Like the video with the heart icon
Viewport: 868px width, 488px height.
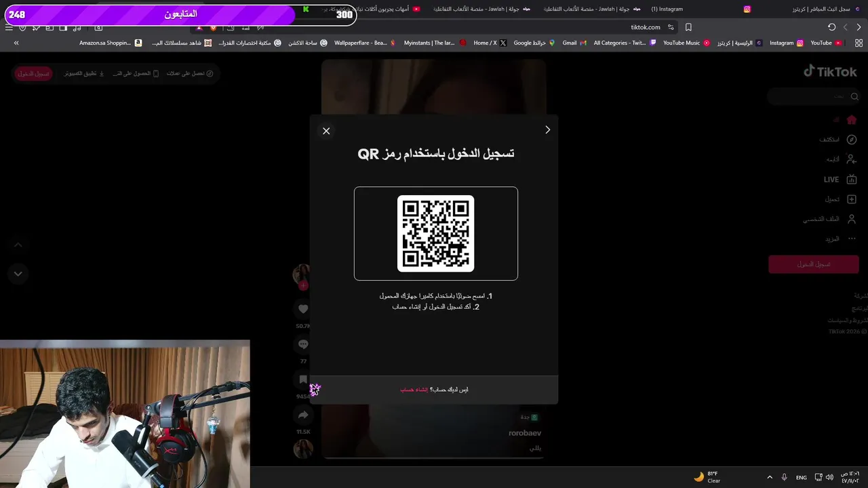coord(303,309)
